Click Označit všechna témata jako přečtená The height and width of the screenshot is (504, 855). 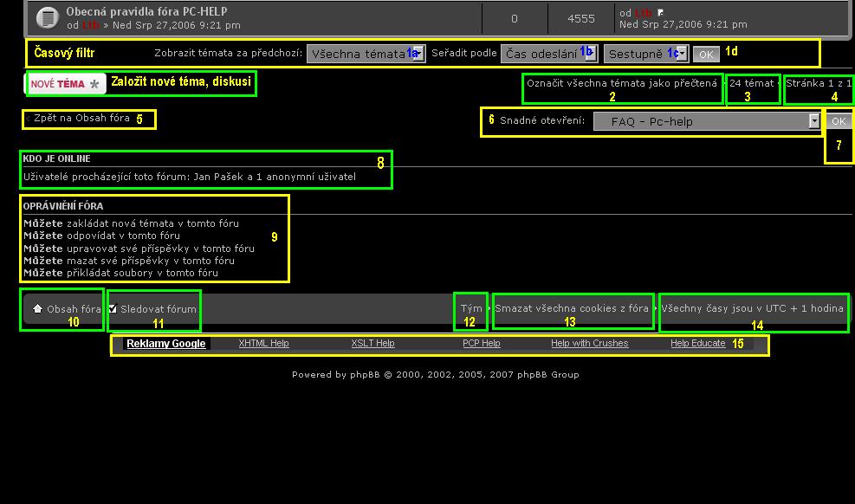coord(621,83)
